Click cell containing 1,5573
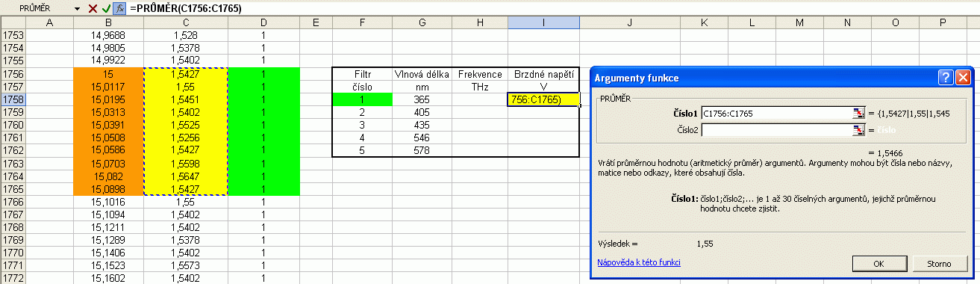Screen dimensions: 980x284 pyautogui.click(x=185, y=265)
